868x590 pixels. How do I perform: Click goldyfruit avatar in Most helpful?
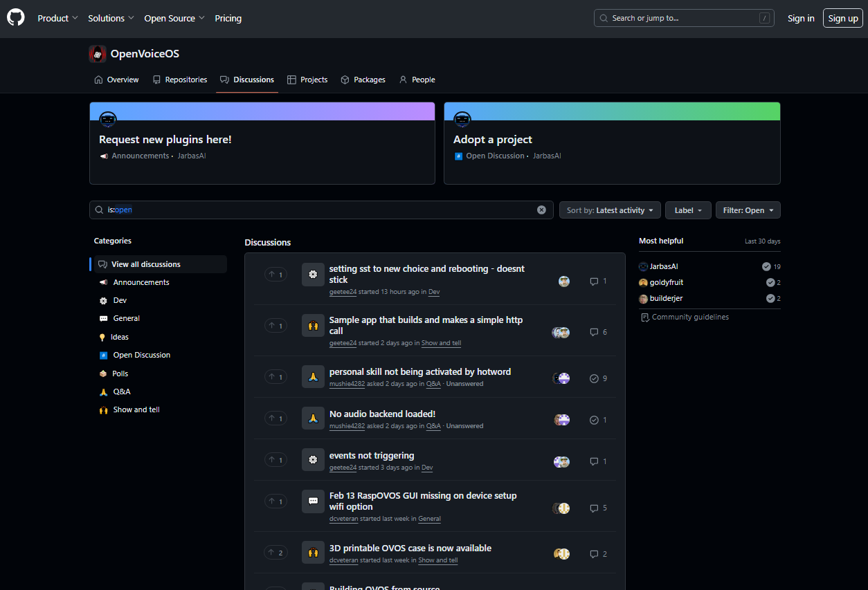click(x=643, y=282)
